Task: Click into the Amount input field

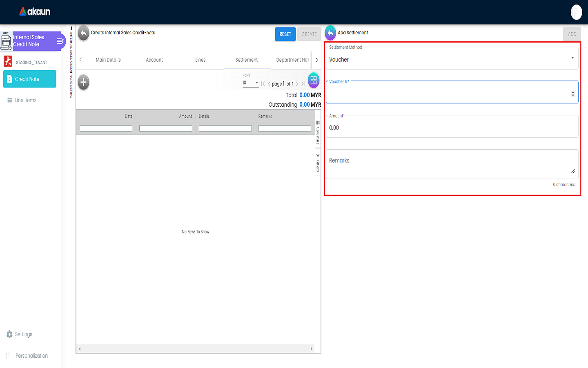Action: pyautogui.click(x=451, y=128)
